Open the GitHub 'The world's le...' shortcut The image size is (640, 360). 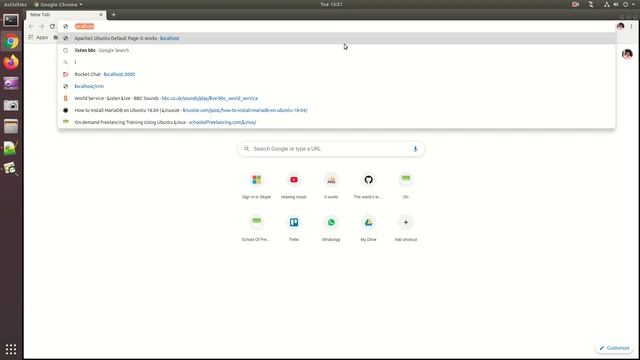pos(368,186)
